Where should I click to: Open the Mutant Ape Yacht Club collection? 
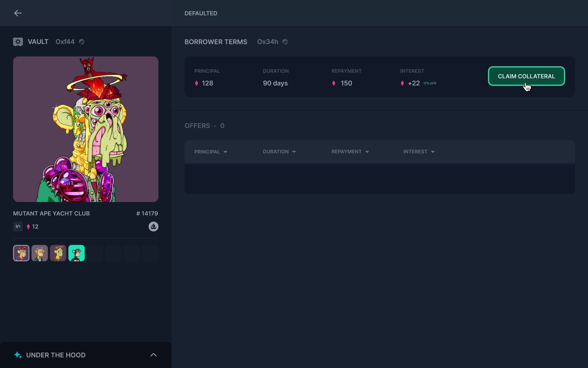click(x=51, y=213)
